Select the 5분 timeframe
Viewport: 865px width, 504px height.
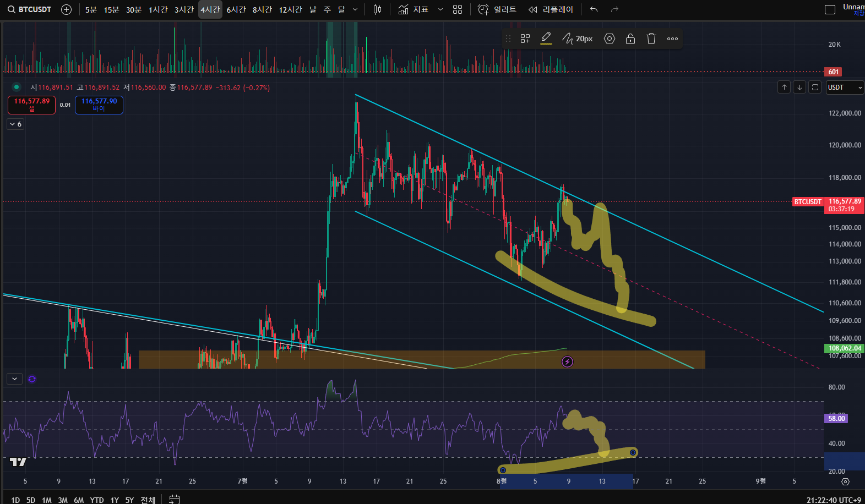point(91,9)
